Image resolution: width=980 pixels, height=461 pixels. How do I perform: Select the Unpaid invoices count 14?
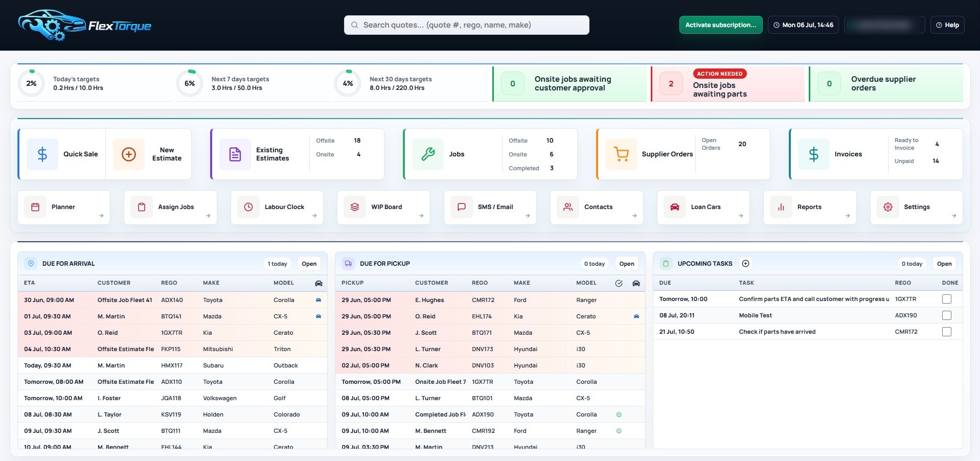point(936,161)
